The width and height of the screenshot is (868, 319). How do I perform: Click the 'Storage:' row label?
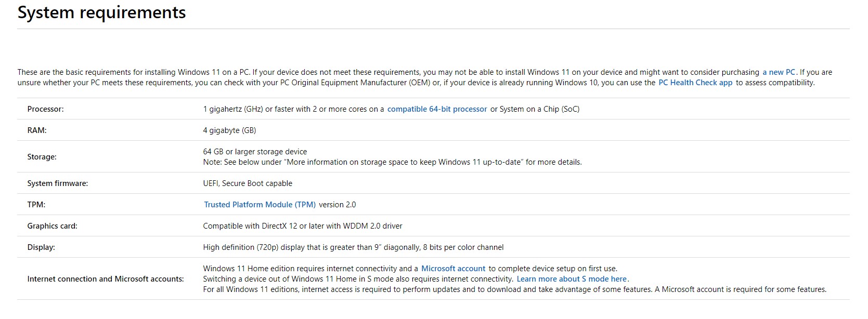point(42,157)
